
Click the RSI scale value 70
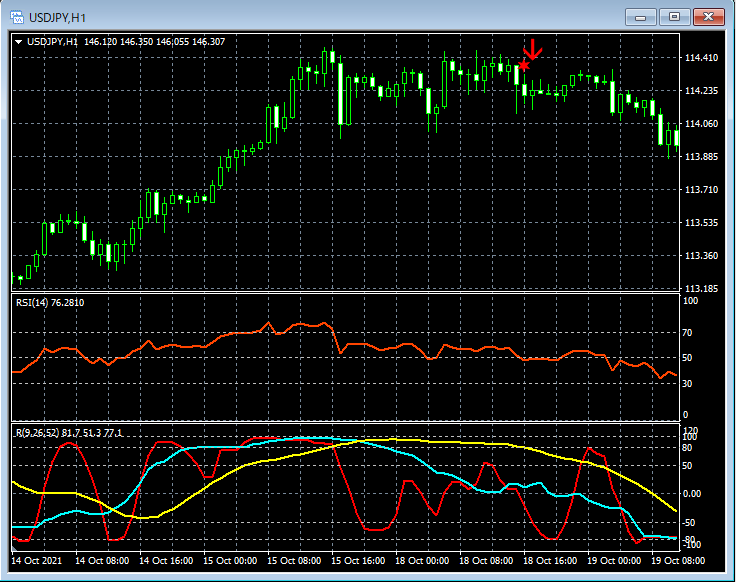coord(688,331)
